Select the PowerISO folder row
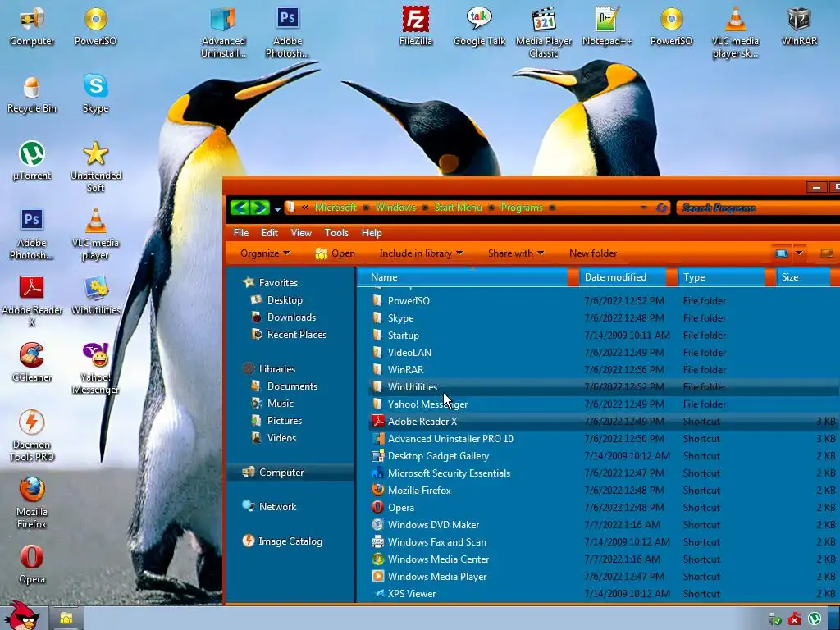Image resolution: width=840 pixels, height=630 pixels. [x=605, y=300]
